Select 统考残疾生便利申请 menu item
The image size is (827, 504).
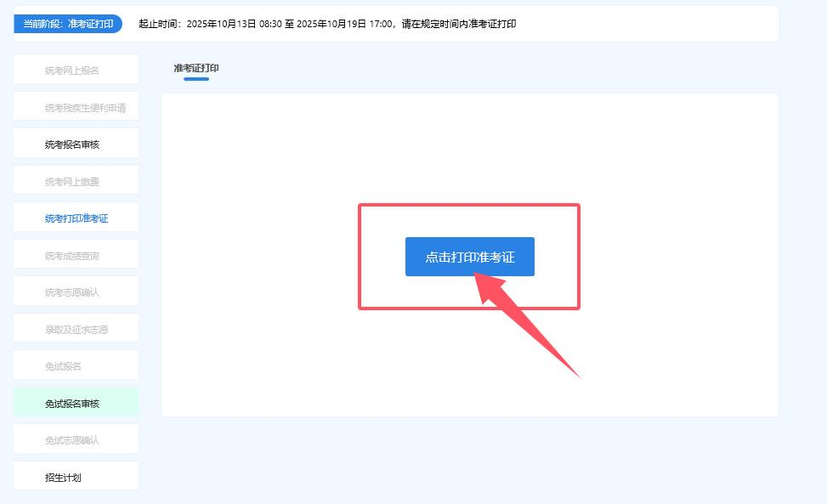click(x=76, y=108)
